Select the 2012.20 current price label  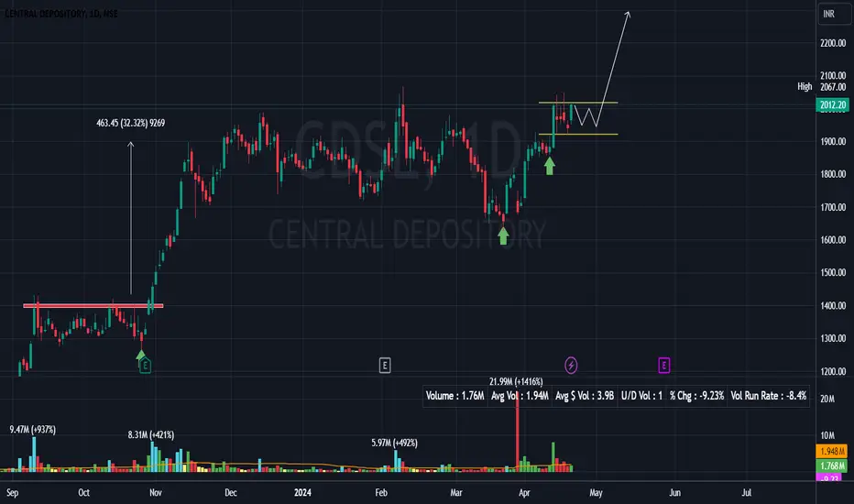pyautogui.click(x=832, y=104)
